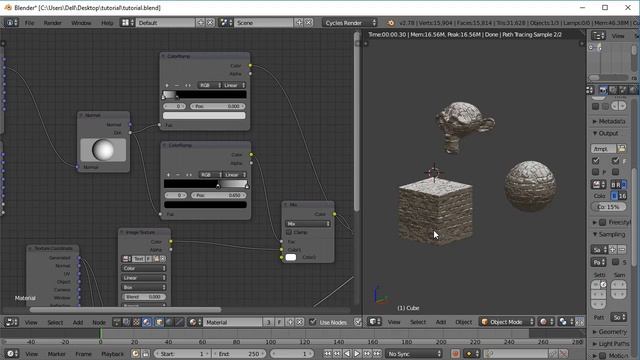This screenshot has height=360, width=640.
Task: Open the No Sync dropdown
Action: (x=414, y=353)
